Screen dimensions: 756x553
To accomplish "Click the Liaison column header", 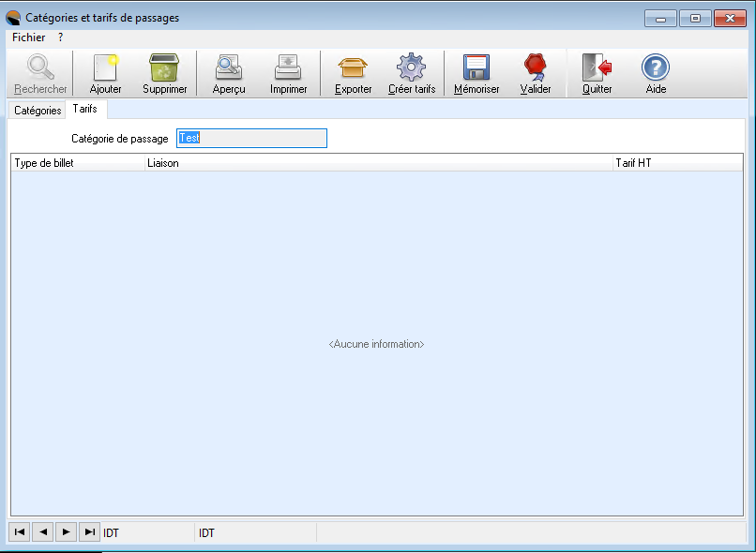I will point(377,163).
